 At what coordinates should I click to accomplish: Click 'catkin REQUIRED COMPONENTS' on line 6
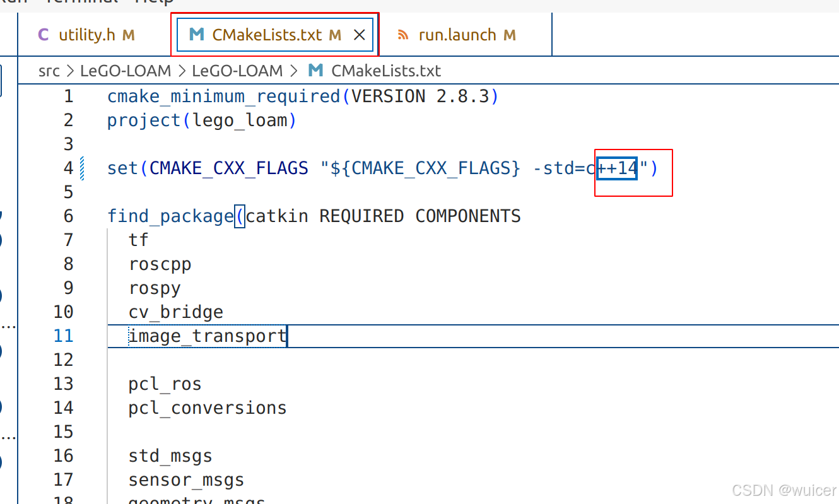coord(384,216)
